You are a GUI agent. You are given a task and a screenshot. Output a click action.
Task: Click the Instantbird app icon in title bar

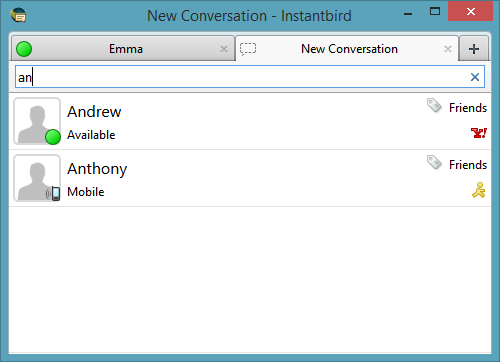click(18, 15)
